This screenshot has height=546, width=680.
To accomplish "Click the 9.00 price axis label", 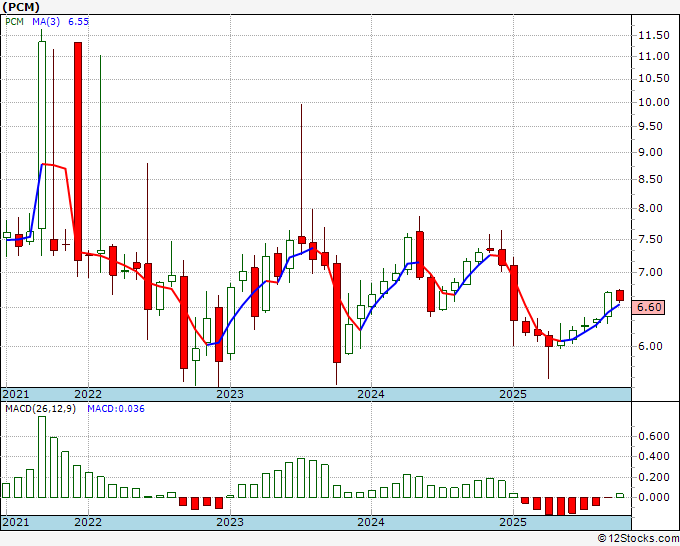I will [651, 153].
